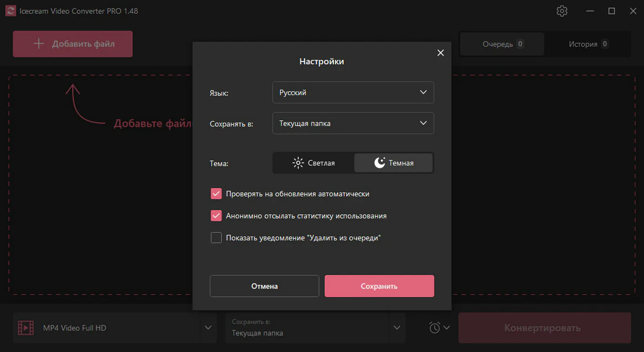Click the film strip format icon
644x352 pixels.
[x=26, y=328]
